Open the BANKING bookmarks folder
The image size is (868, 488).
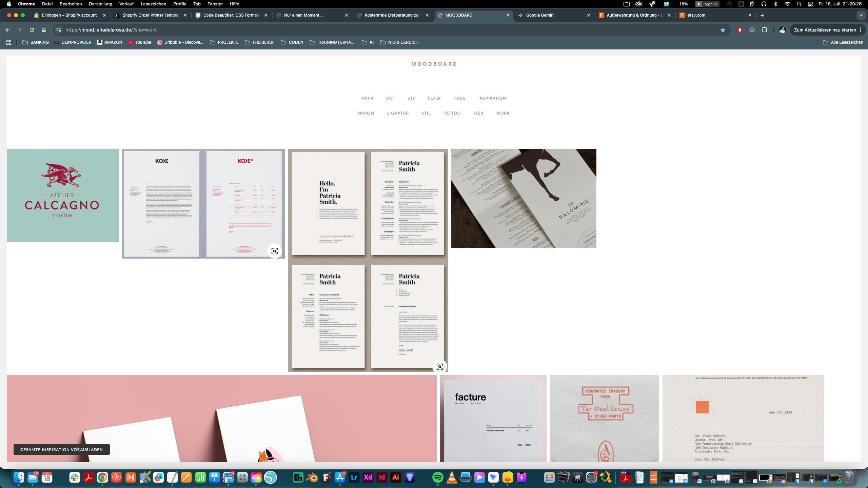[36, 42]
